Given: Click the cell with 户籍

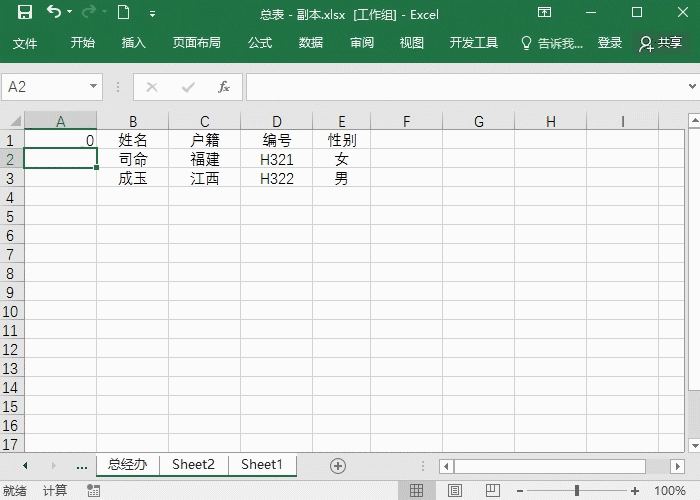Looking at the screenshot, I should [x=204, y=140].
